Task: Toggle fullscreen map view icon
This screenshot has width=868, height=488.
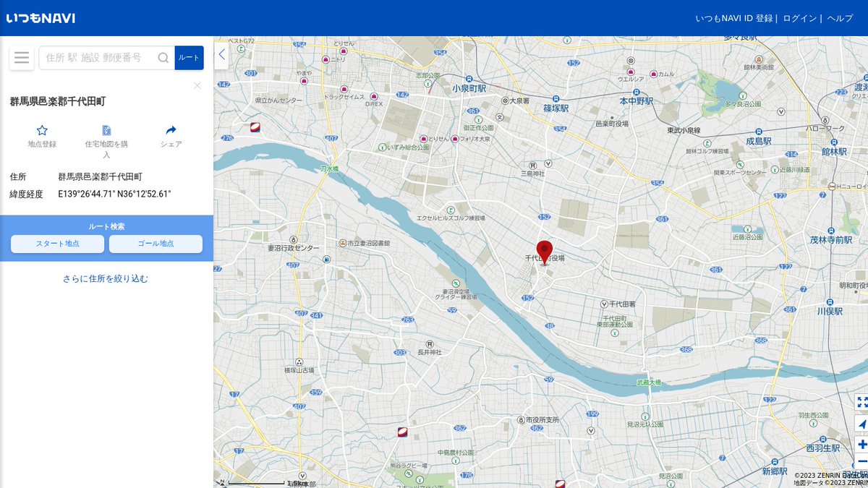Action: point(861,402)
